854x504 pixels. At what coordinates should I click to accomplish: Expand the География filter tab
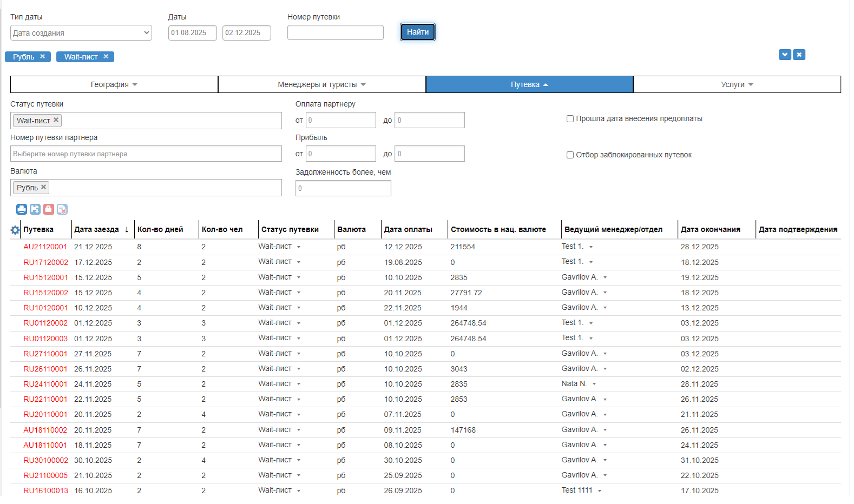pos(114,84)
